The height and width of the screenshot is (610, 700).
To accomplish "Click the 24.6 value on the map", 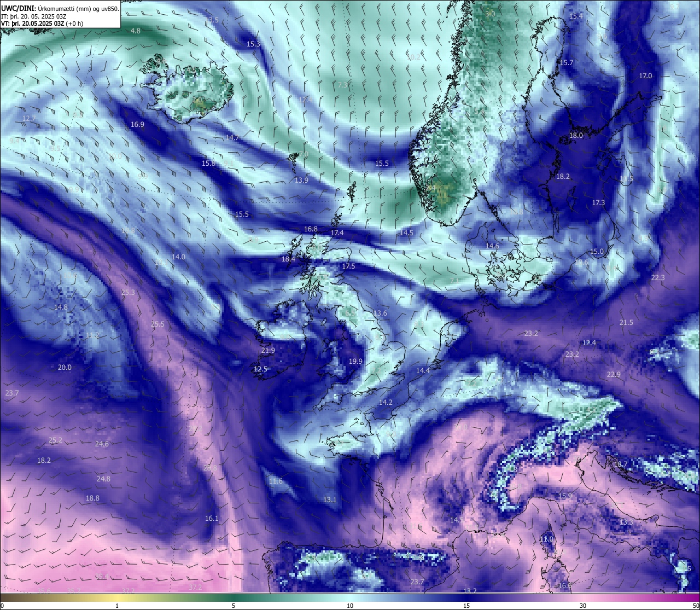I will [x=102, y=444].
